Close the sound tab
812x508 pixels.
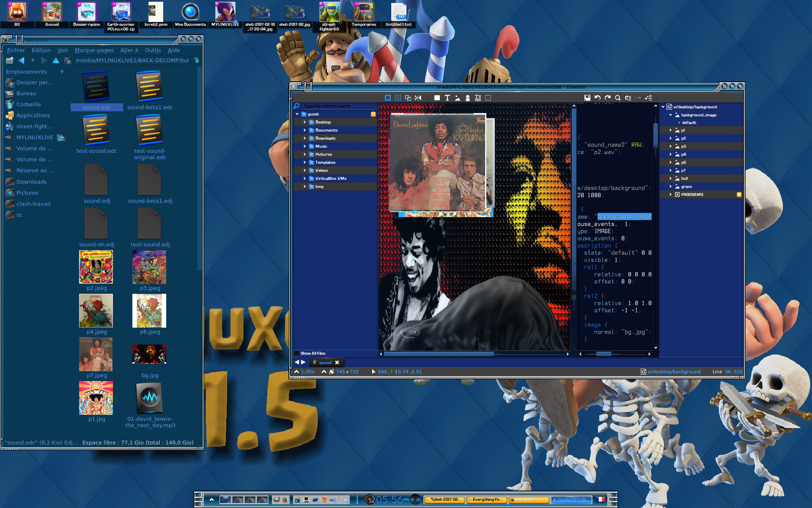(337, 363)
